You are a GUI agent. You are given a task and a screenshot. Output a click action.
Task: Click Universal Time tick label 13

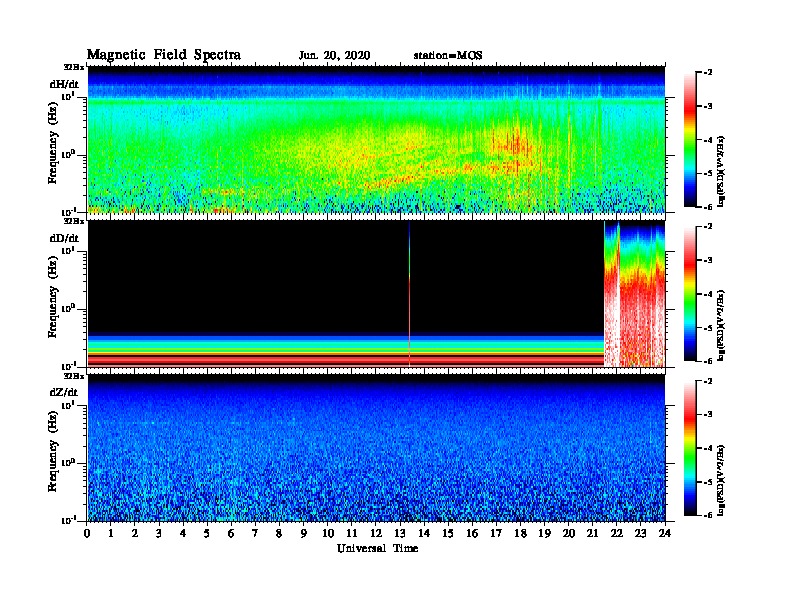pos(400,533)
